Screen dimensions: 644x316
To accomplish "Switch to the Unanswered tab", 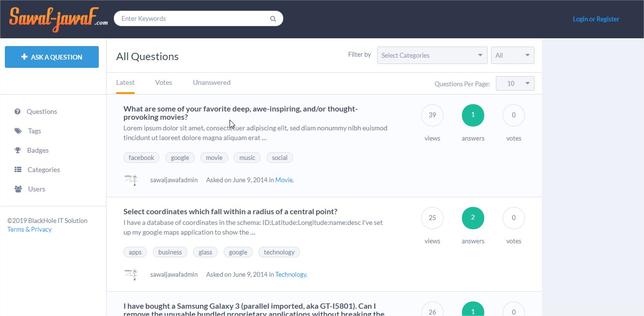I will (x=212, y=82).
